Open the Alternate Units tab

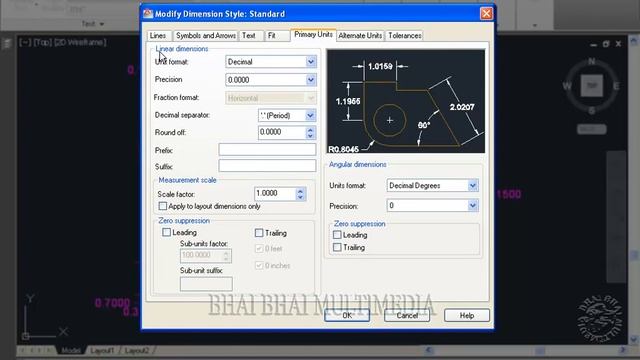[x=360, y=36]
